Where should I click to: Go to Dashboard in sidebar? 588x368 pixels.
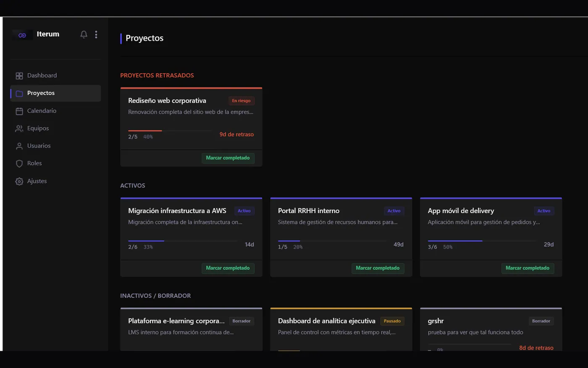click(55, 76)
